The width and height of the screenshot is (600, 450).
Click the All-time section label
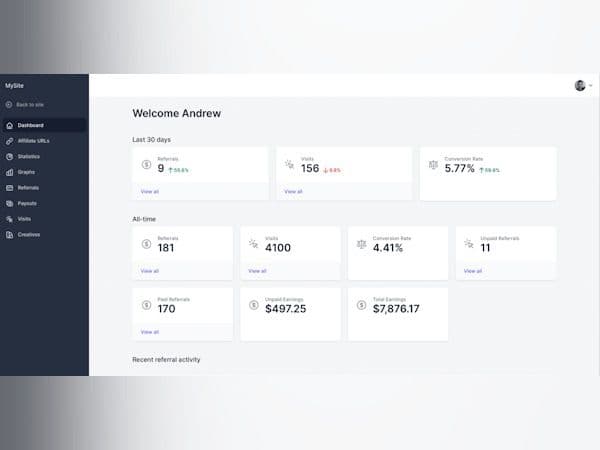click(x=144, y=219)
